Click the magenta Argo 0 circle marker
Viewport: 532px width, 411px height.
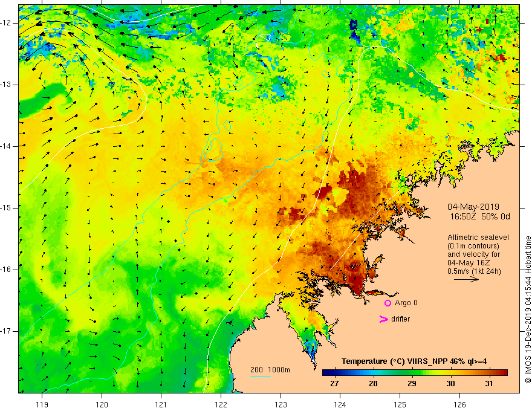click(388, 303)
